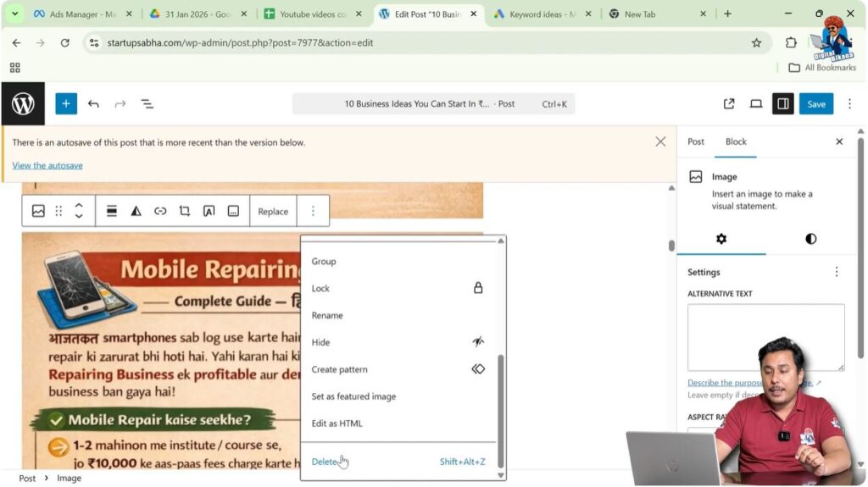Click the blue block inserter plus button
Image resolution: width=868 pixels, height=487 pixels.
66,103
